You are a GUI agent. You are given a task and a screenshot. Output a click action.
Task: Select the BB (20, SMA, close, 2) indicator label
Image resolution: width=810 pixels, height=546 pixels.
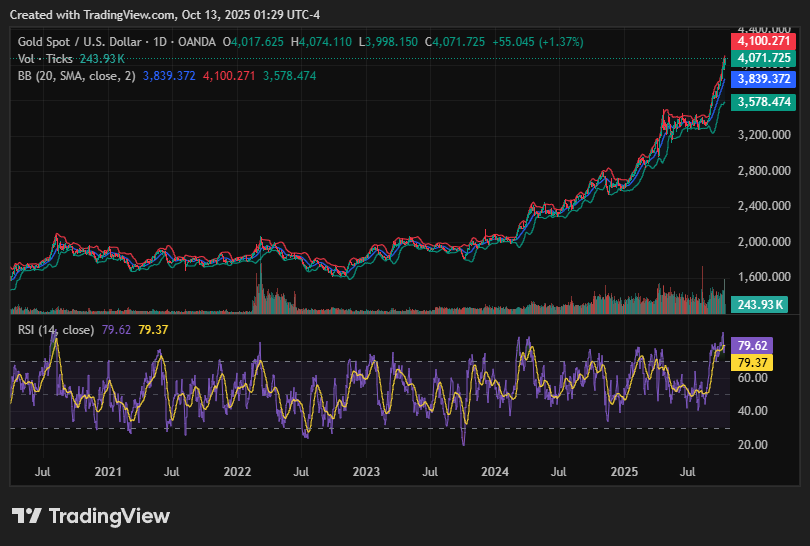(x=76, y=76)
